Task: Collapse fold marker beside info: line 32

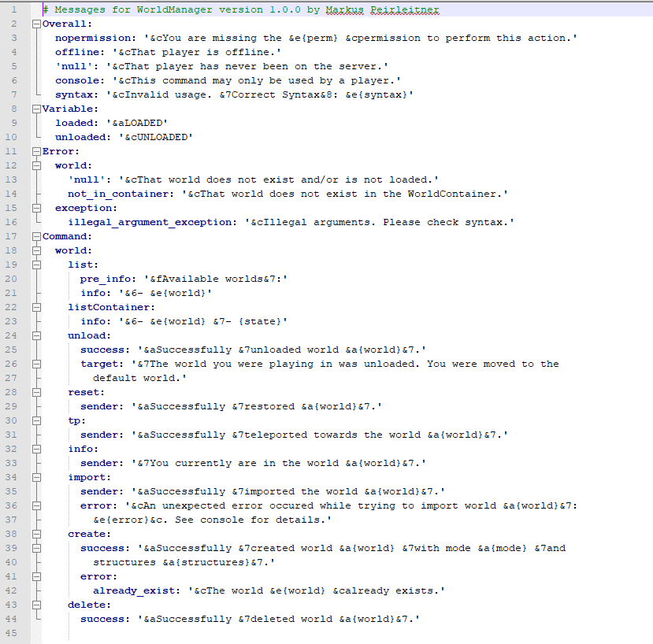Action: click(x=37, y=448)
